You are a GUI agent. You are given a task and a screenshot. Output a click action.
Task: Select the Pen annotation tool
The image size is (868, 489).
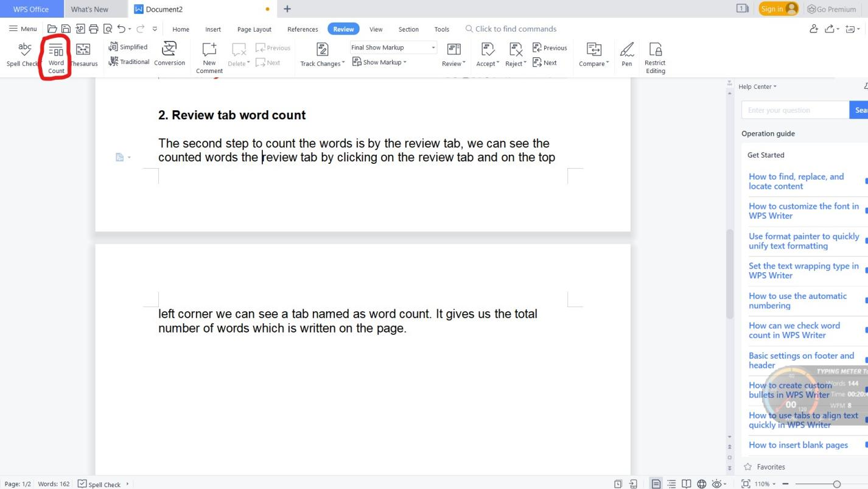tap(626, 54)
